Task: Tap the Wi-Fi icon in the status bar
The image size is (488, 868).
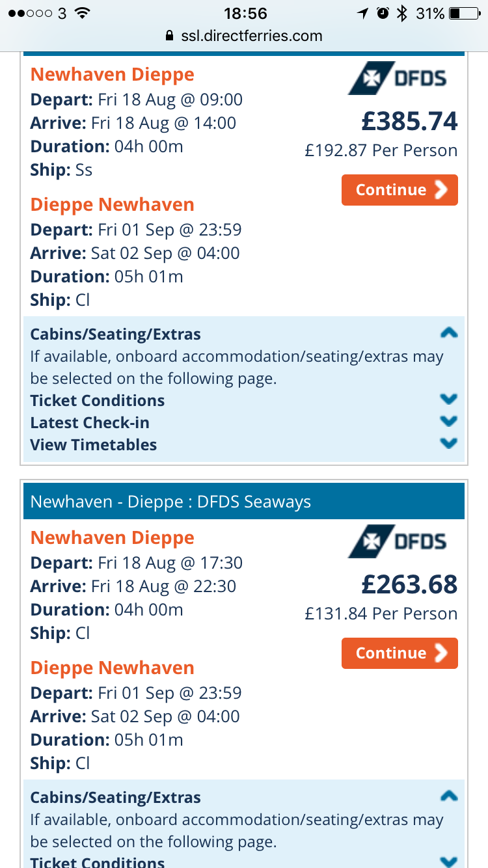Action: click(x=82, y=14)
